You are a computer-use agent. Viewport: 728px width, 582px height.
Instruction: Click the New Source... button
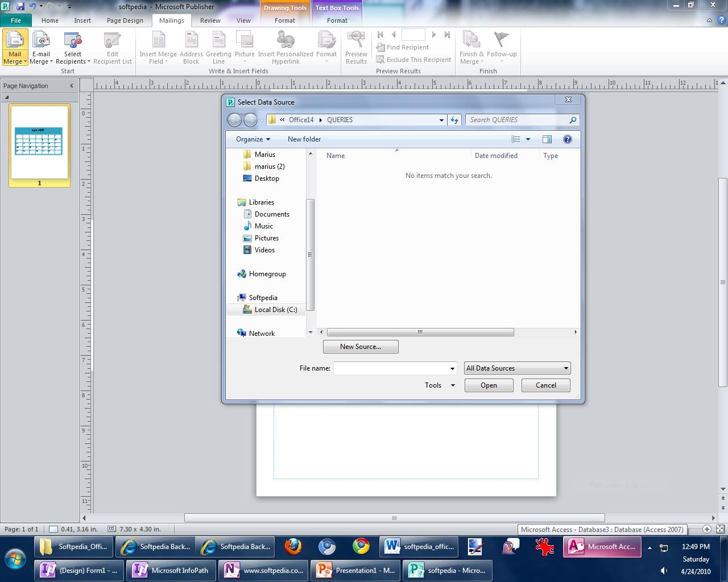(x=361, y=347)
